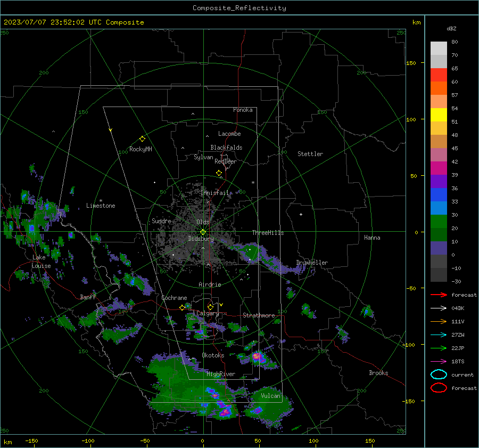The width and height of the screenshot is (479, 448).
Task: Click the Innisfail city label
Action: (x=214, y=193)
